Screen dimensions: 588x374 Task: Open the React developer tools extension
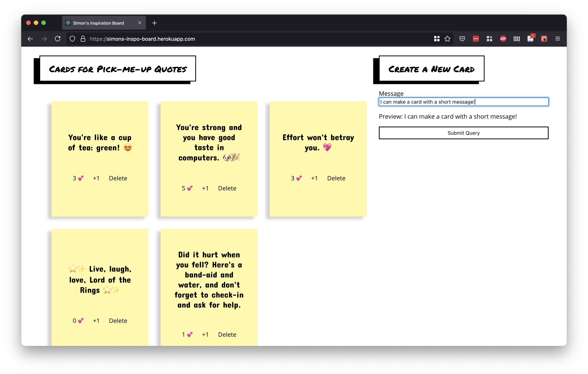544,39
